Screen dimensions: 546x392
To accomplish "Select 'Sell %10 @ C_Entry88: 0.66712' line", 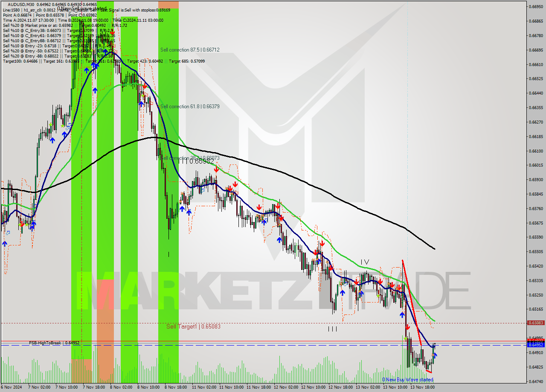I will [x=32, y=40].
